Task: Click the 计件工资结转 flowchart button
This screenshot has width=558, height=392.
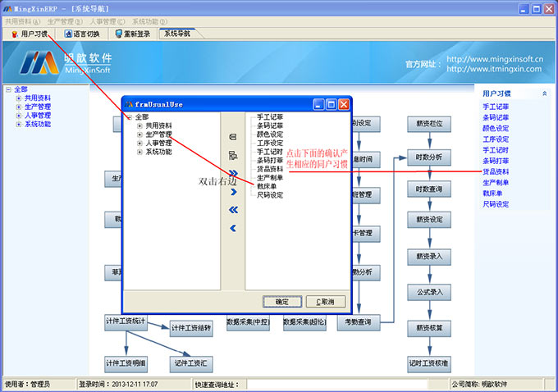Action: [191, 328]
